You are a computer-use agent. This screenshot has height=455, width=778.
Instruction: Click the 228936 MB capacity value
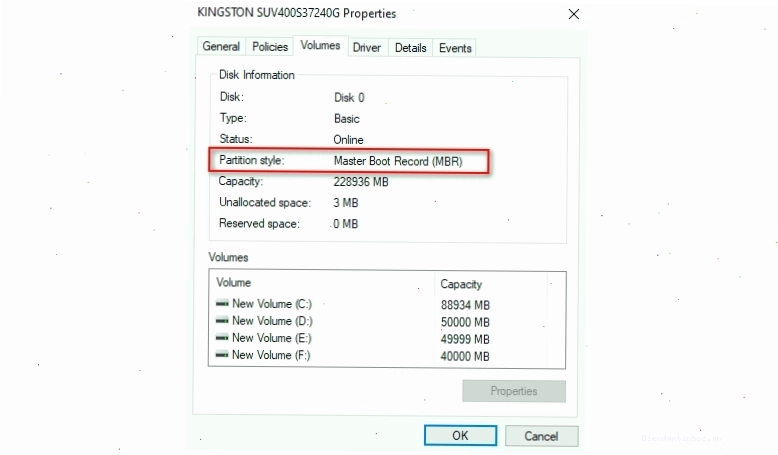[361, 182]
